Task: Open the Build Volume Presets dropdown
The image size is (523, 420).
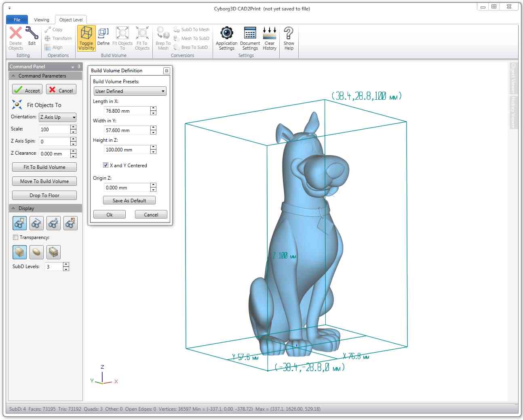Action: point(163,91)
